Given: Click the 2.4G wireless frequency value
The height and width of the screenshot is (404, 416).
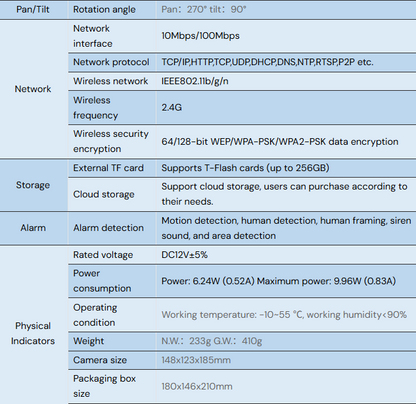Looking at the screenshot, I should (x=172, y=107).
